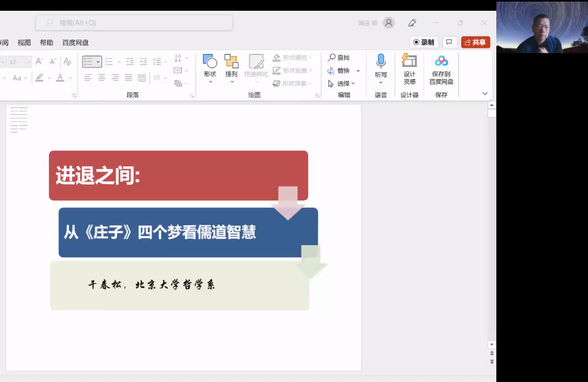Screen dimensions: 588x382
Task: Open the comments pane icon
Action: click(x=449, y=42)
